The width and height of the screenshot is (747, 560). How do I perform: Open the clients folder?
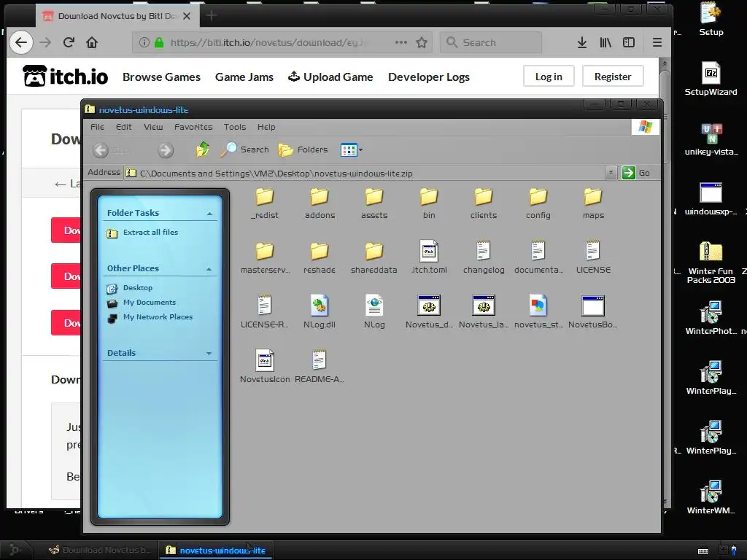484,203
